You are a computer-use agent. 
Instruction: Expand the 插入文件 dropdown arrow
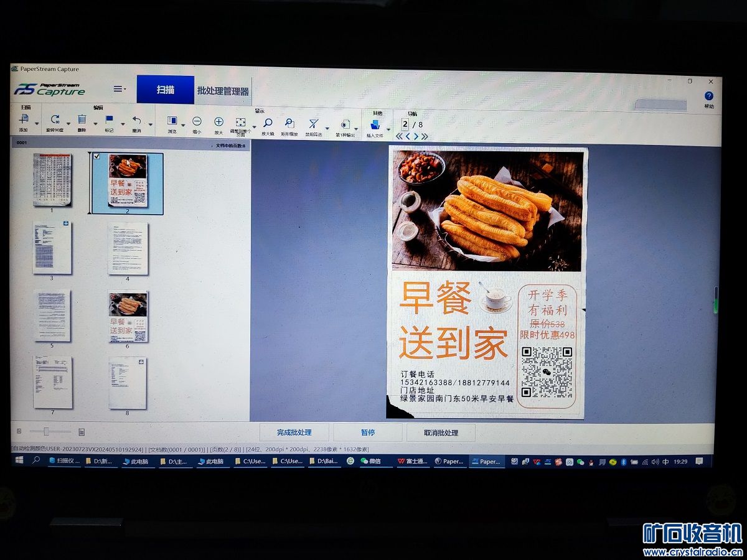click(388, 129)
